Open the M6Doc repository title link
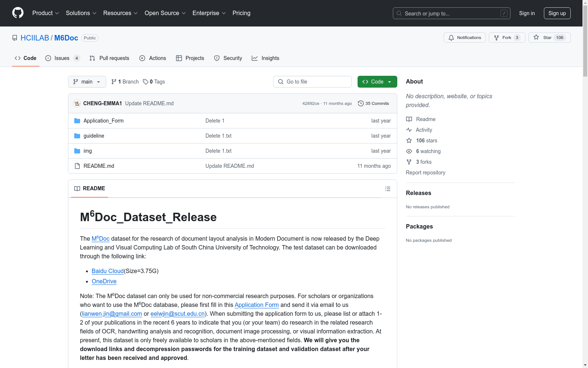The height and width of the screenshot is (368, 588). pos(66,38)
